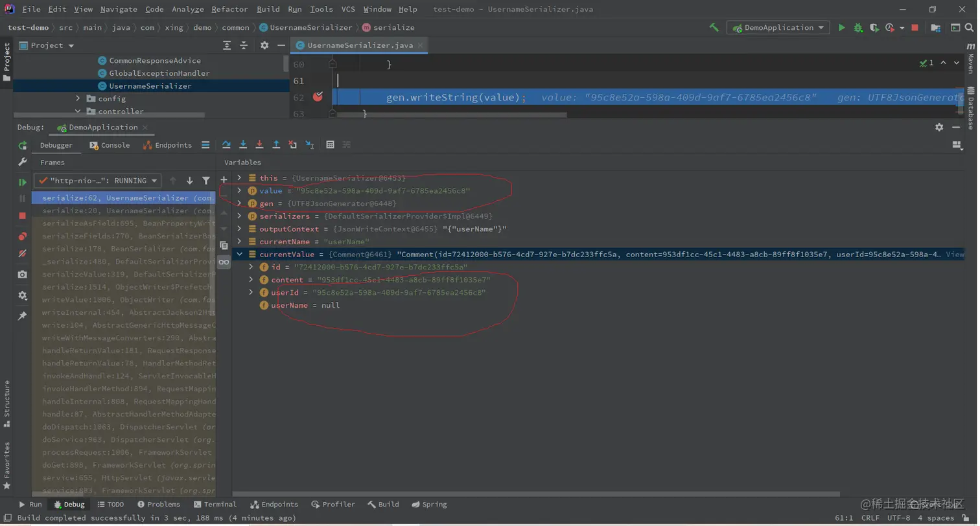Open DemoApplication run configuration dropdown
This screenshot has width=980, height=526.
coord(778,28)
